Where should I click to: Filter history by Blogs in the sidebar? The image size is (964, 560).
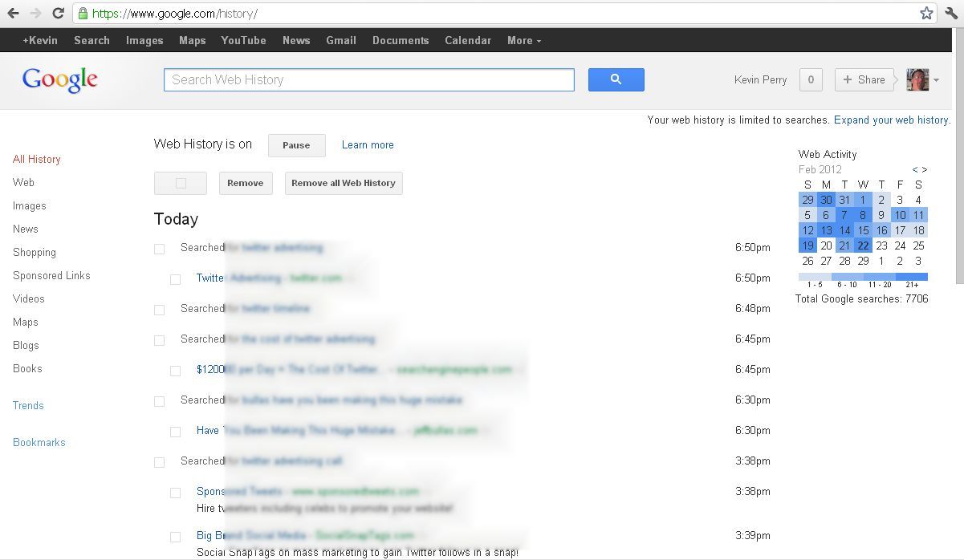click(x=26, y=345)
